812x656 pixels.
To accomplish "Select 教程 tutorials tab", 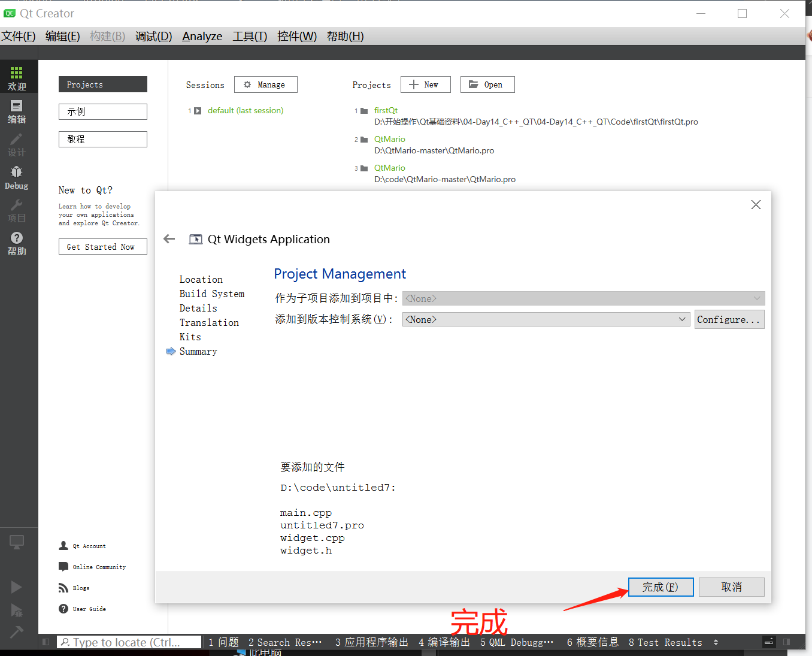I will click(103, 139).
